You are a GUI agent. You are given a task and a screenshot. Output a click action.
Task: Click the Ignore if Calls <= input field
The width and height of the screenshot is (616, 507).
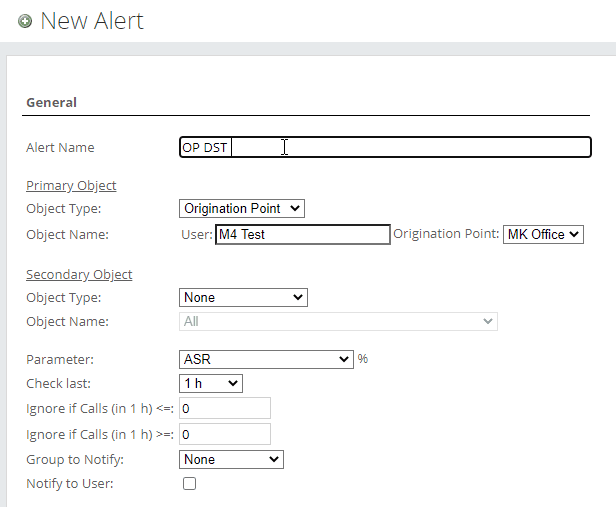pos(225,408)
